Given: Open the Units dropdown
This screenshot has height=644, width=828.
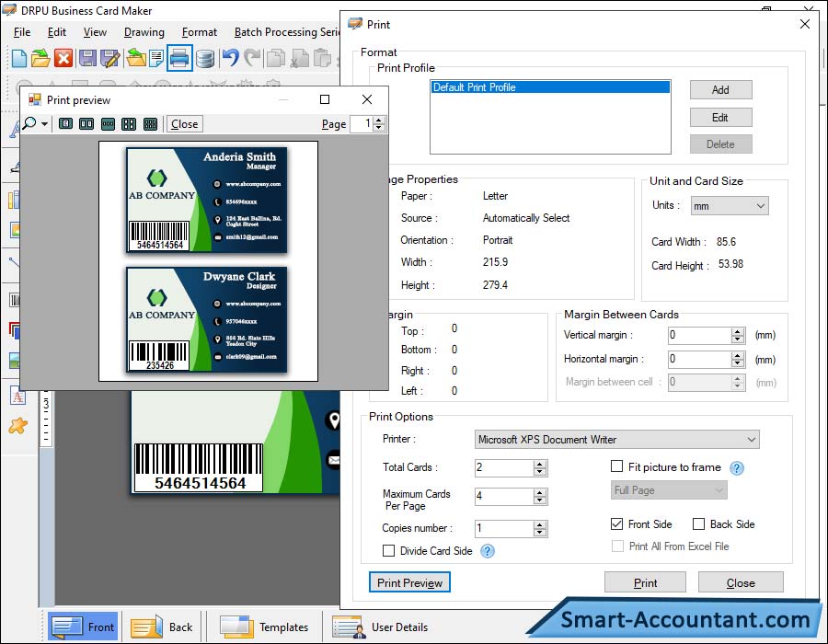Looking at the screenshot, I should 730,206.
